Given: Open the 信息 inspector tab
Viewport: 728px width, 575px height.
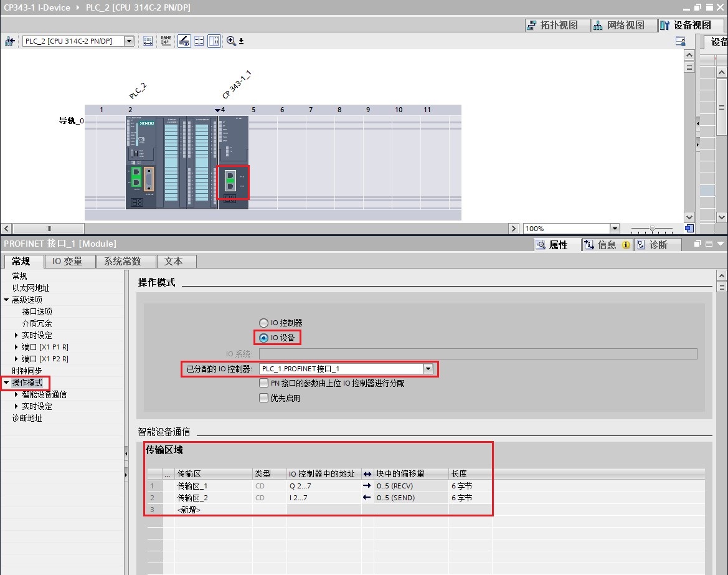Looking at the screenshot, I should tap(607, 244).
